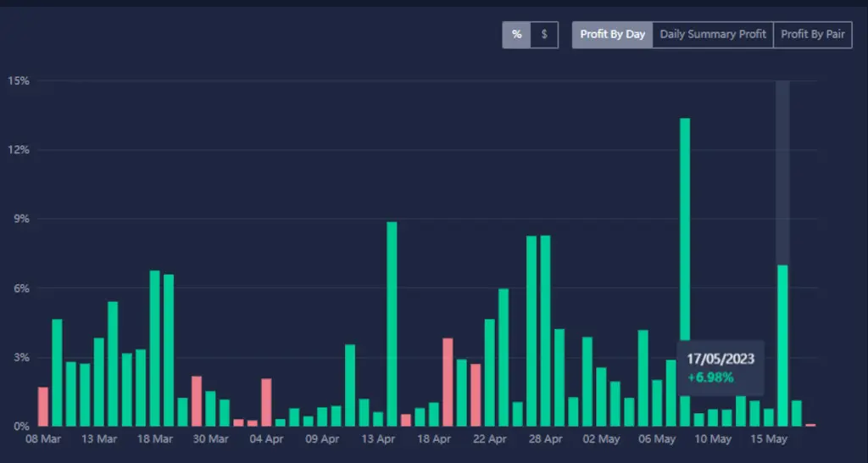Viewport: 868px width, 463px height.
Task: Switch to the Profit By Pair tab
Action: [x=812, y=35]
